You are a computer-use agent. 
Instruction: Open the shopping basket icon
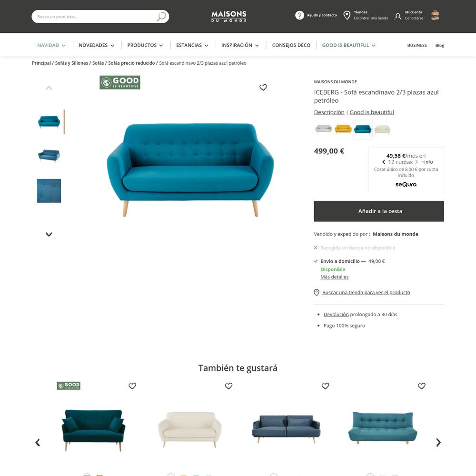(x=435, y=15)
